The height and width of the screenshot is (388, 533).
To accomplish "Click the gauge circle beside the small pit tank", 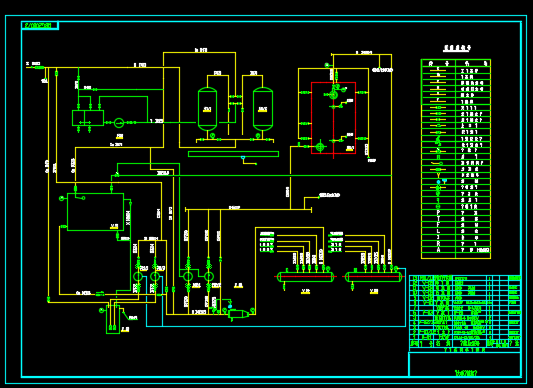I will click(101, 310).
